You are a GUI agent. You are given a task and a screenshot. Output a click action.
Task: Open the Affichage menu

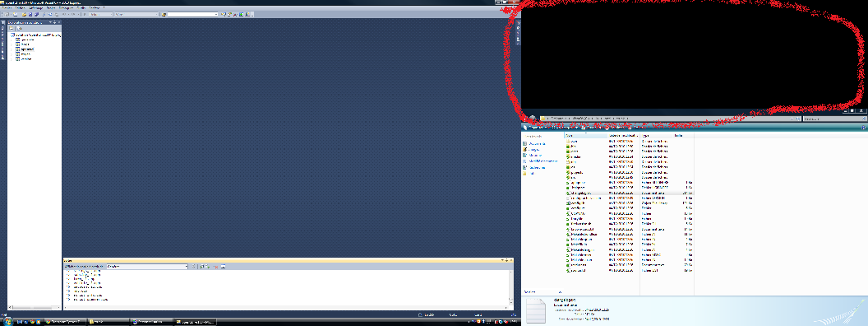[36, 7]
